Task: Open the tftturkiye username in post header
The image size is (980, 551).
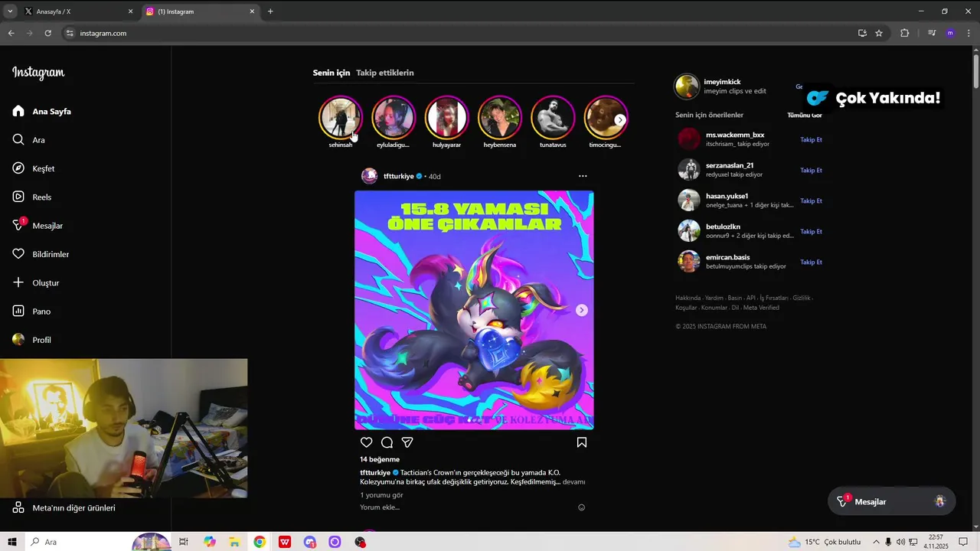Action: click(398, 176)
